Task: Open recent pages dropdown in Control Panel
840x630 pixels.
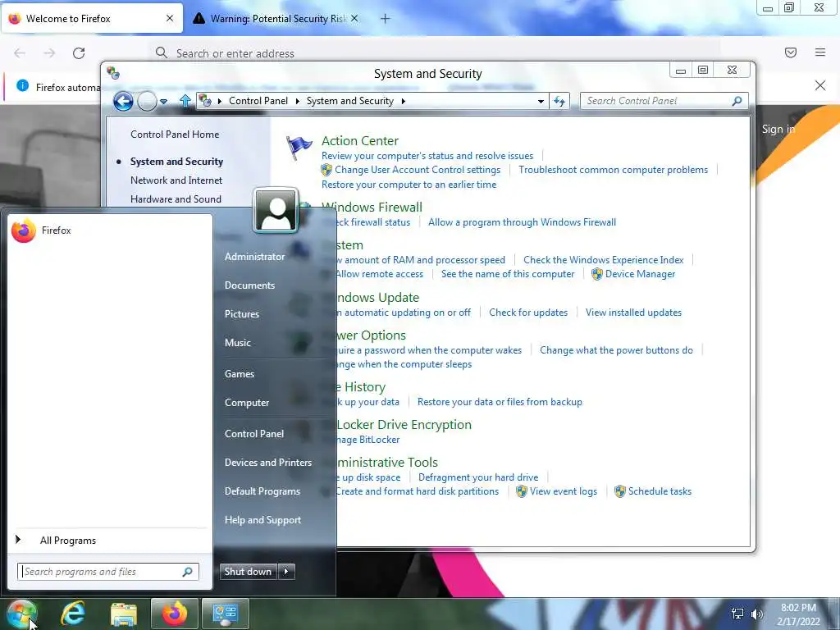Action: coord(163,101)
